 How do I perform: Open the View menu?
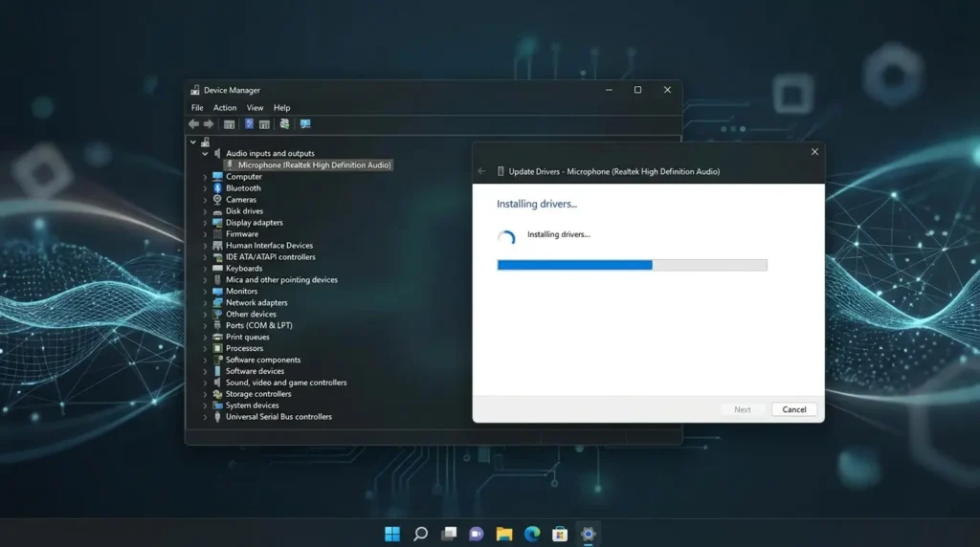point(255,107)
